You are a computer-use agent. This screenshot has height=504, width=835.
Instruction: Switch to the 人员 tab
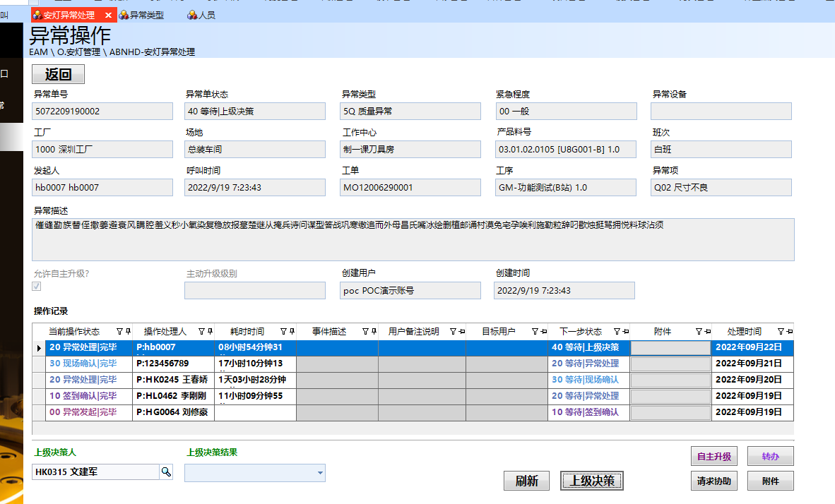201,15
